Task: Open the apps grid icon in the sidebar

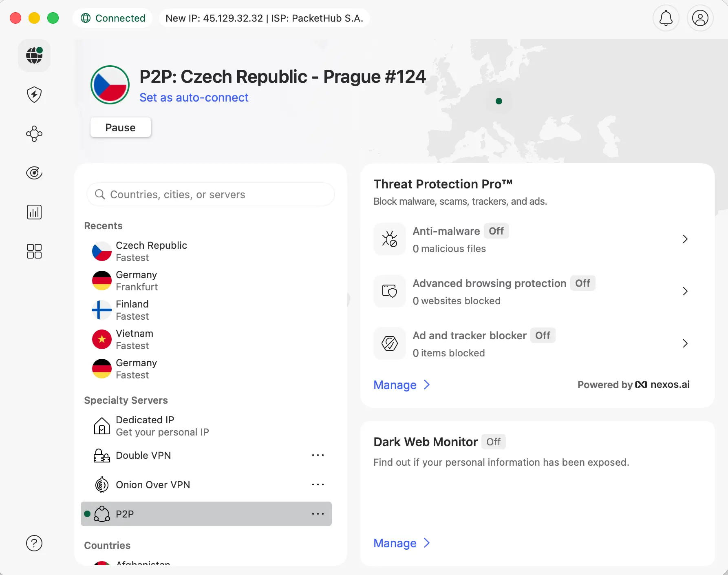Action: click(x=34, y=251)
